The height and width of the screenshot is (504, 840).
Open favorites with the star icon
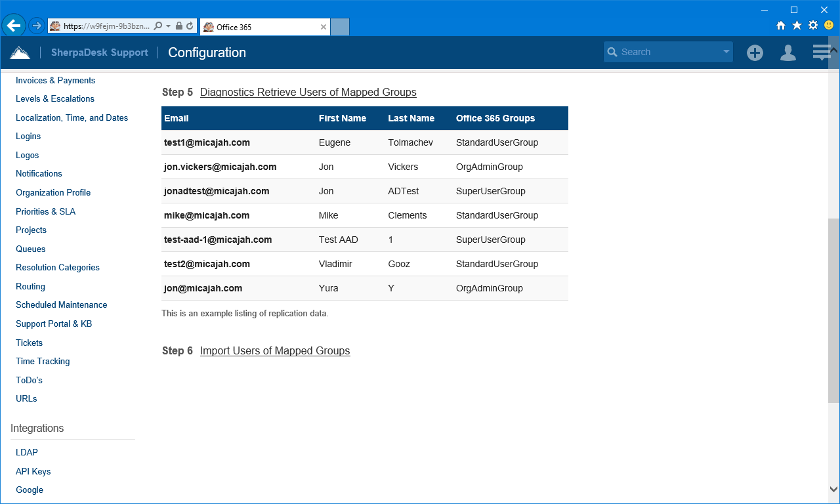click(795, 26)
